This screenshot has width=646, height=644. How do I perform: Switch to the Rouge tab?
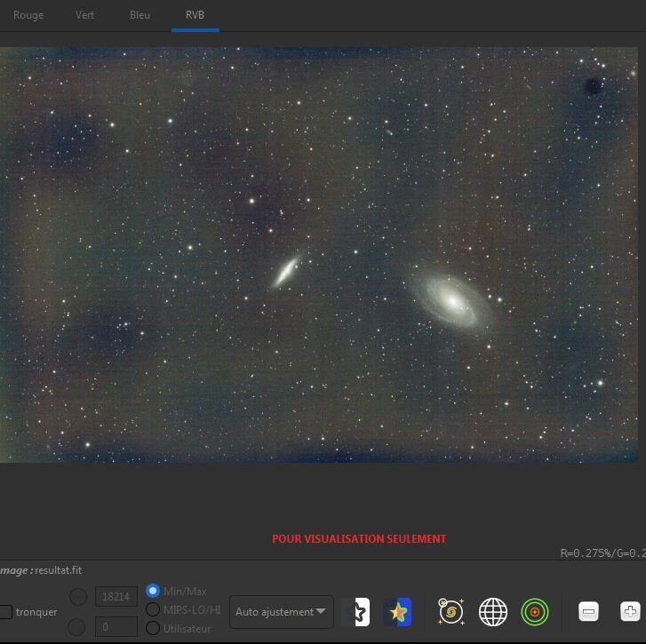click(28, 15)
